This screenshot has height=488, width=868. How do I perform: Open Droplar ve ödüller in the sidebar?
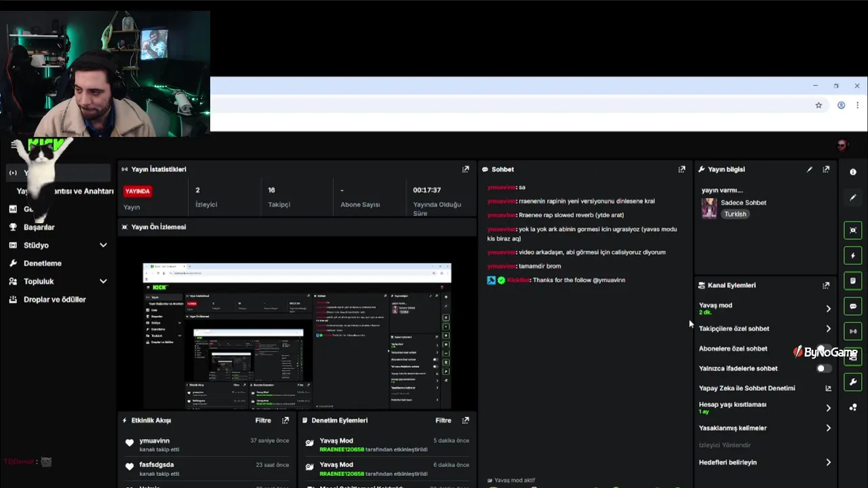tap(54, 299)
